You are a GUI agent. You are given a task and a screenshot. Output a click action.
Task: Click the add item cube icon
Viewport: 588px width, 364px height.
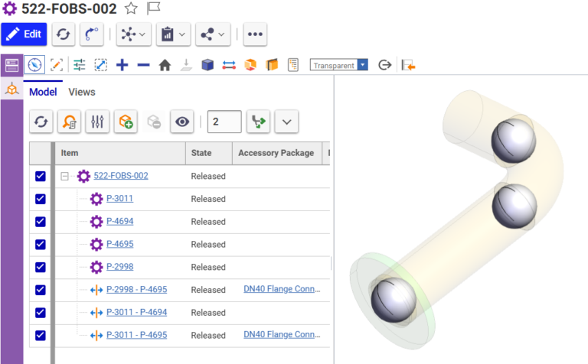coord(126,121)
